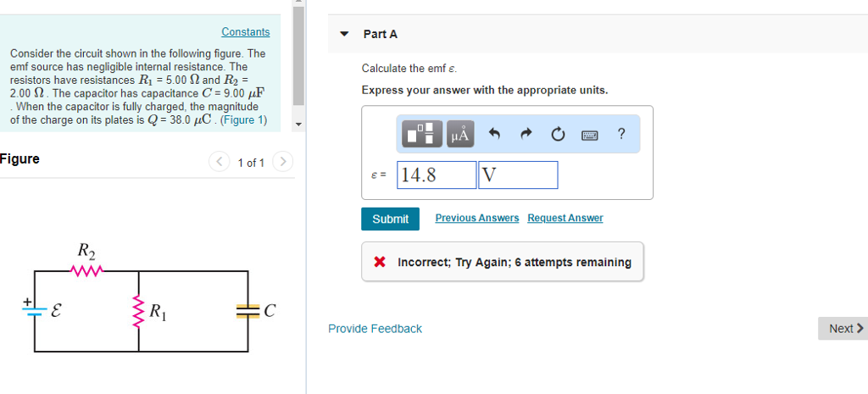The width and height of the screenshot is (868, 394).
Task: Click the Submit button
Action: [390, 219]
